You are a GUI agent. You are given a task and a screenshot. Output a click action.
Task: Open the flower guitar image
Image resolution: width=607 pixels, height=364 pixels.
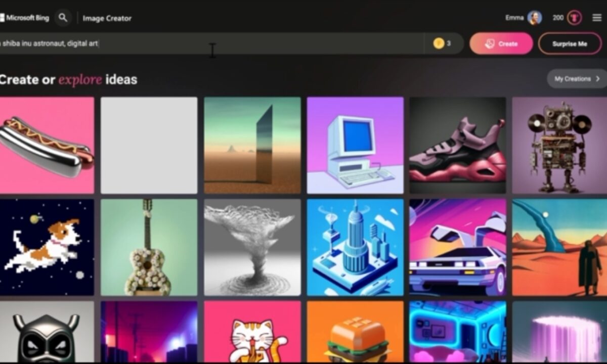[149, 247]
